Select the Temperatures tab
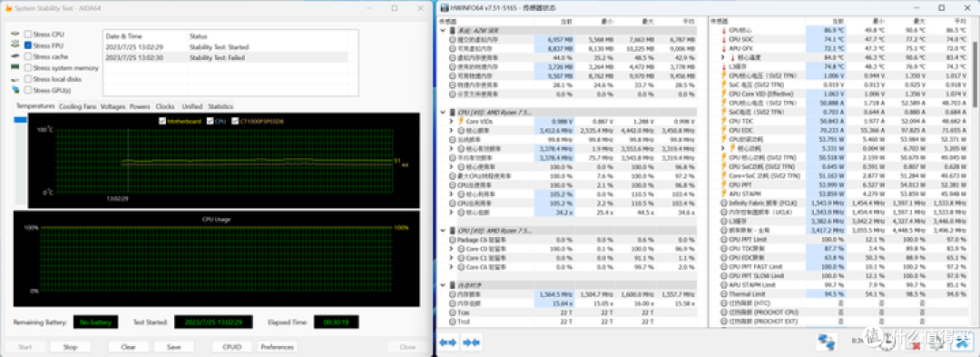The image size is (980, 357). coord(35,106)
